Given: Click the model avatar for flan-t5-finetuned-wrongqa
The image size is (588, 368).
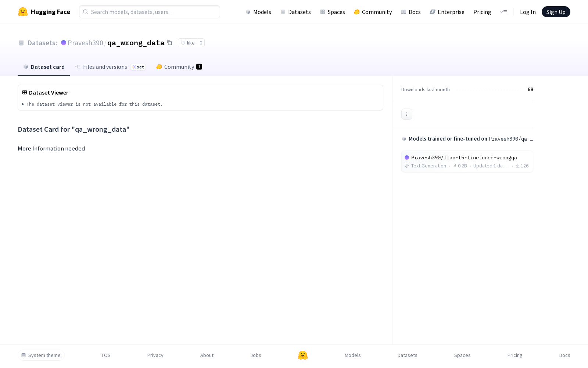Looking at the screenshot, I should coord(407,158).
